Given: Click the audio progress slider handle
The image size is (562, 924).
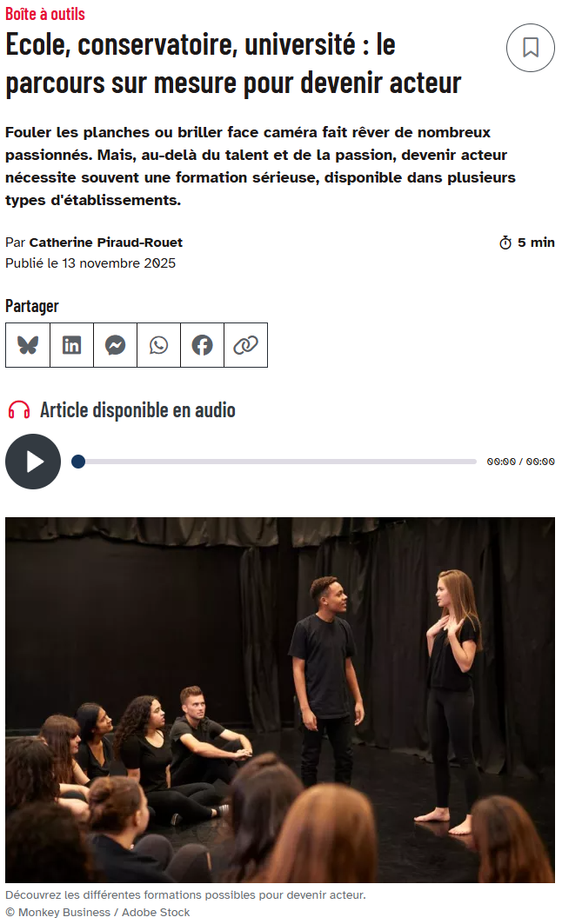Looking at the screenshot, I should click(77, 462).
